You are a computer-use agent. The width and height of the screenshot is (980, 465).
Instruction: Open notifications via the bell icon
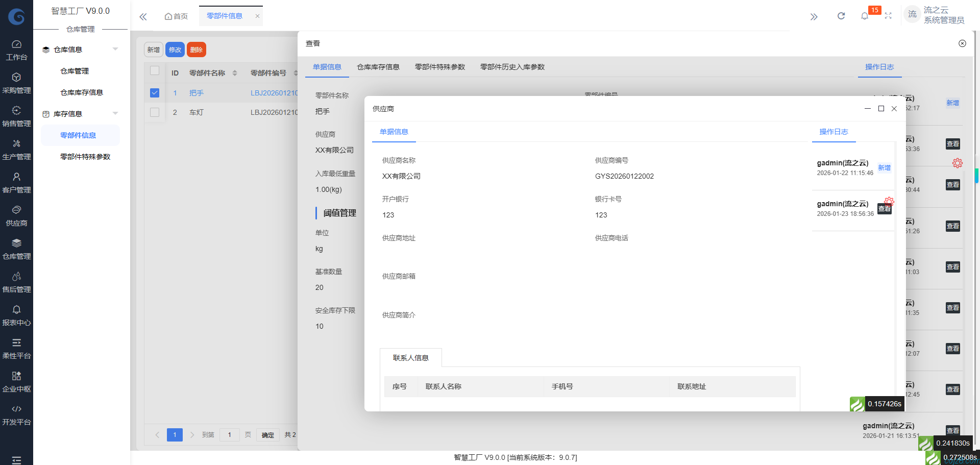865,16
